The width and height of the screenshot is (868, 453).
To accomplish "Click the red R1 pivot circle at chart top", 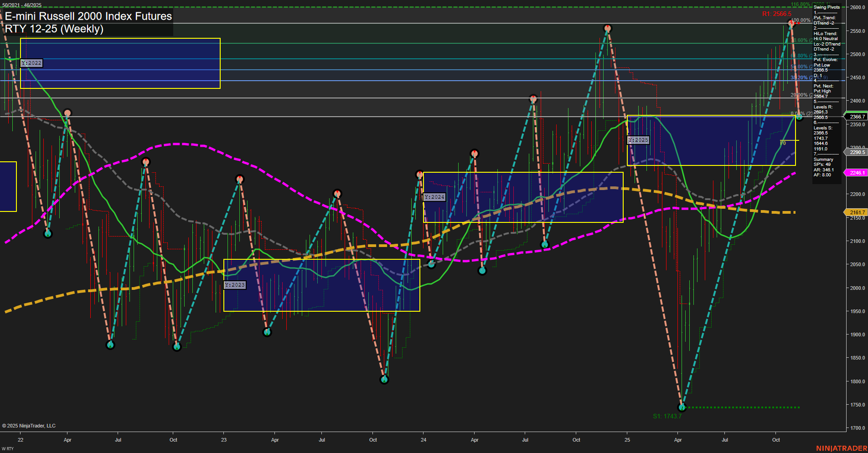I will click(791, 23).
